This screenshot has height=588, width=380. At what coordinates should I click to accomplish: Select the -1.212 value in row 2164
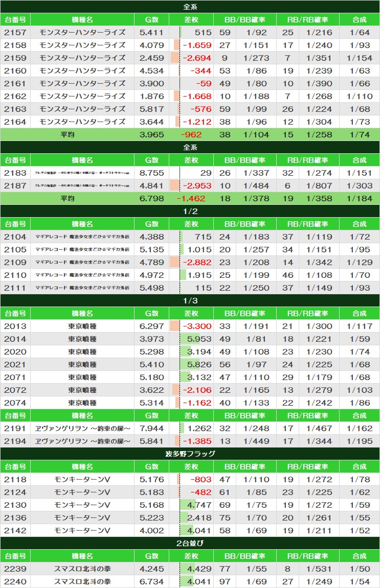(197, 122)
